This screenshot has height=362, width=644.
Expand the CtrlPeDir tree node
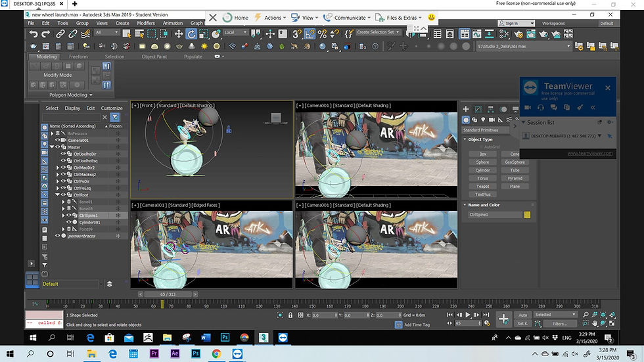click(58, 181)
